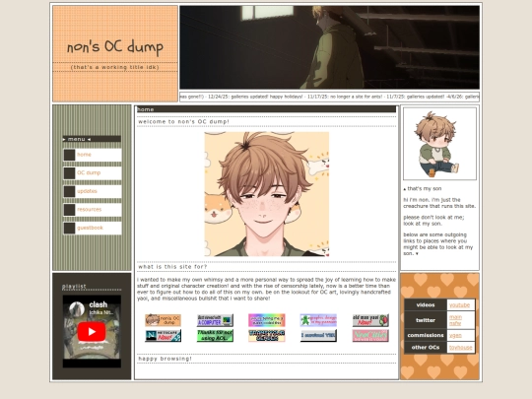Screen dimensions: 532x399
Task: Click the 'other OCs' table label
Action: coord(426,348)
